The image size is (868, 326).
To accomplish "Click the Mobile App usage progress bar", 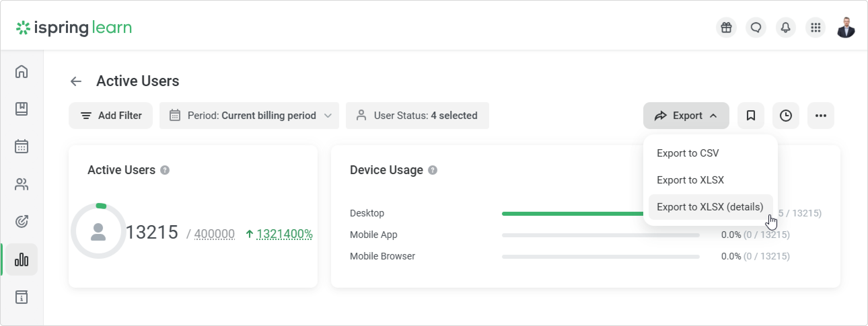I will pos(601,235).
